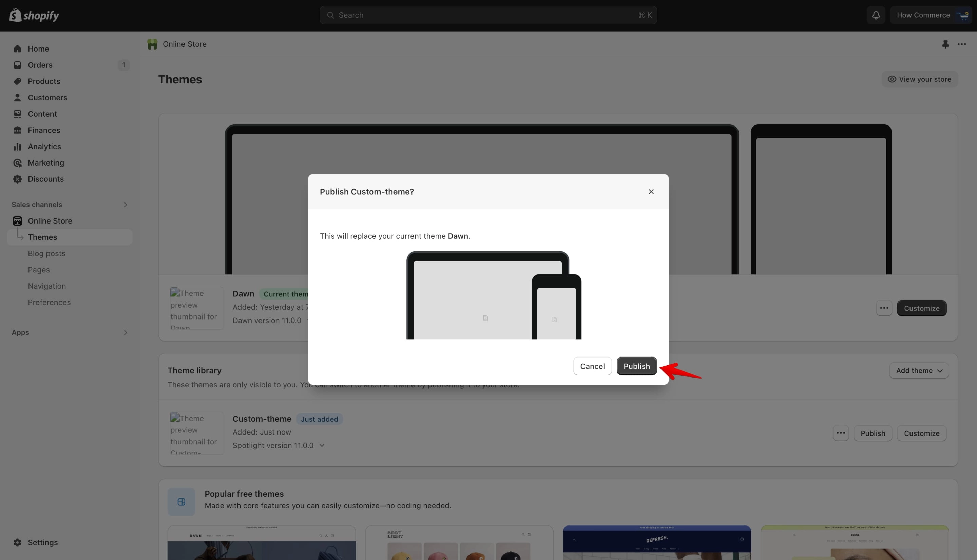Click the Analytics bar chart icon
Screen dimensions: 977x560
(x=17, y=147)
